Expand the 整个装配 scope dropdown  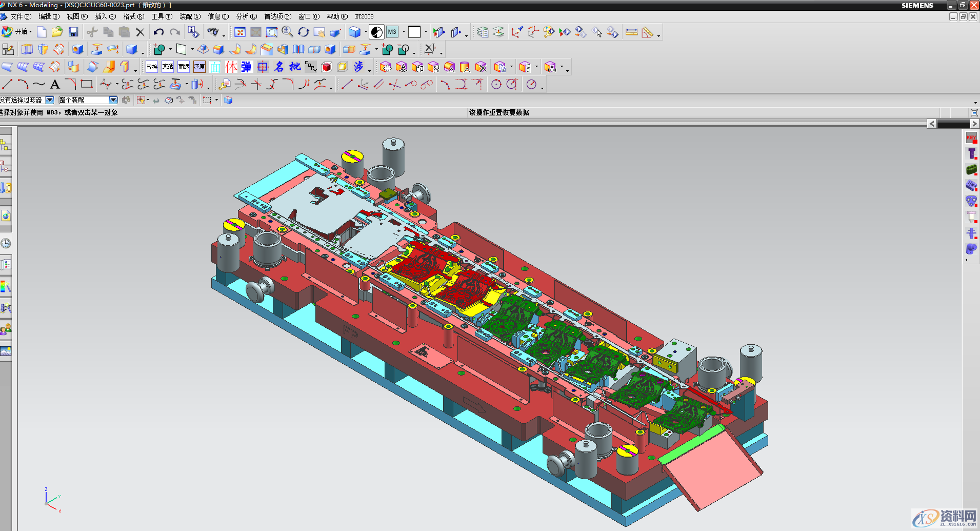pos(113,100)
